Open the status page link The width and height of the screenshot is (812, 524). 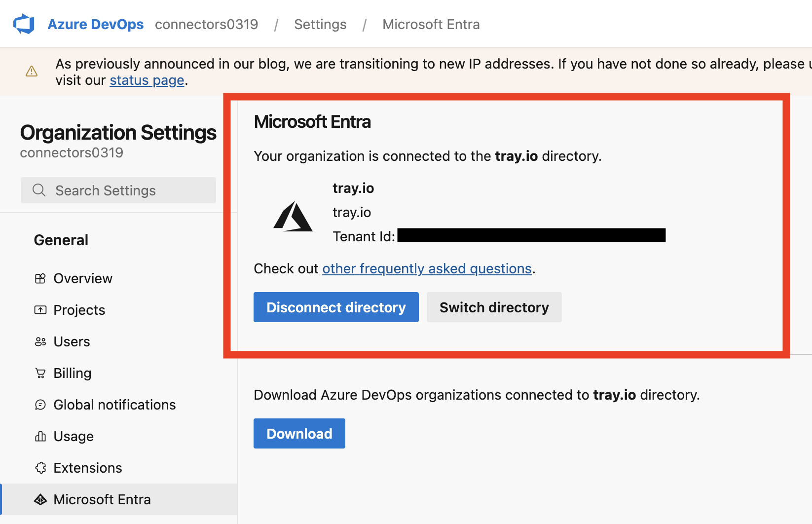tap(147, 80)
